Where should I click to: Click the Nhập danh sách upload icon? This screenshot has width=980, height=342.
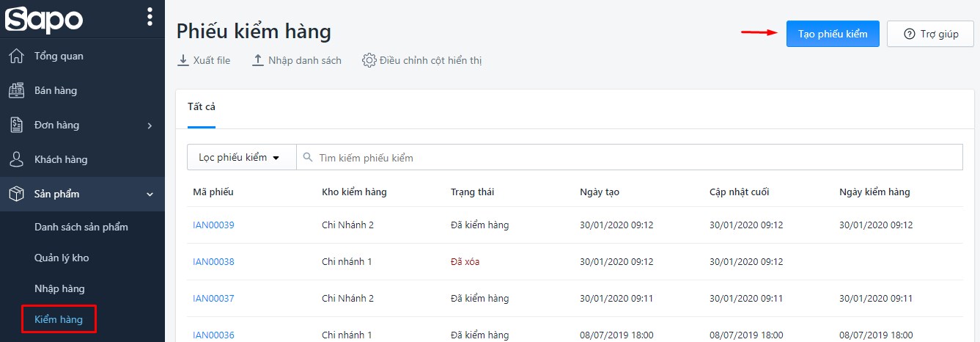[257, 60]
